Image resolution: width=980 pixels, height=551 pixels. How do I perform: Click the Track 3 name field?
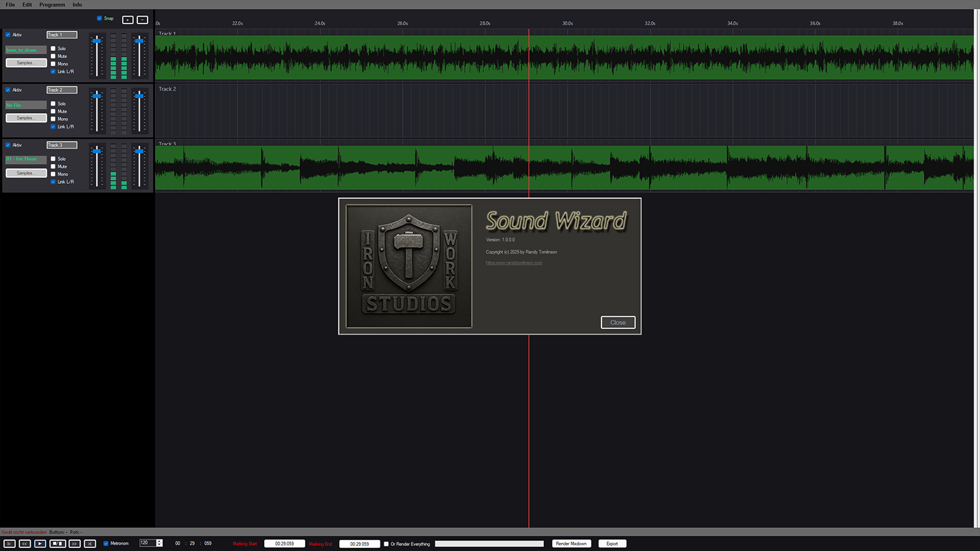[62, 145]
